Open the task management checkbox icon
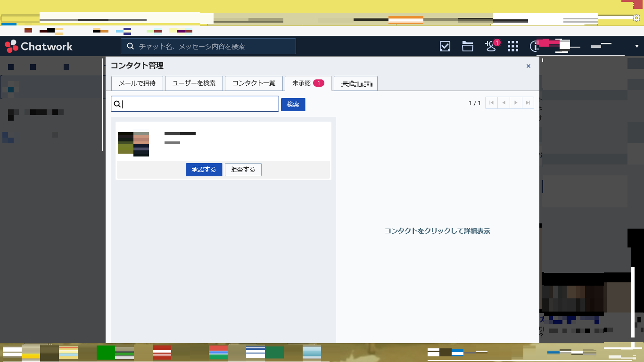 (445, 46)
